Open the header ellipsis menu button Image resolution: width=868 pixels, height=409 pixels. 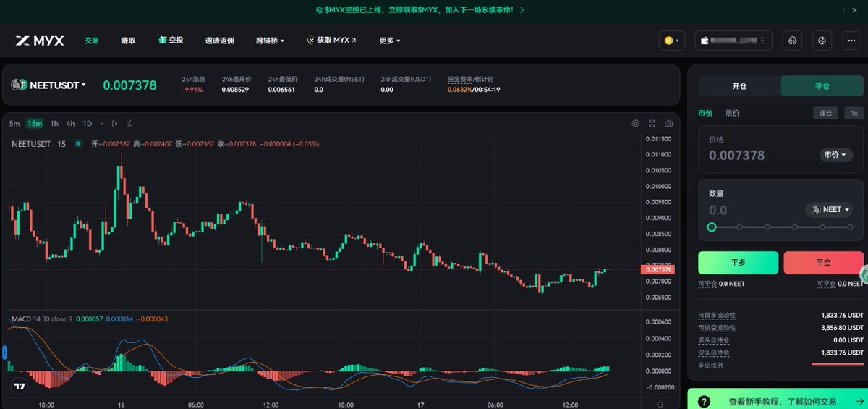[851, 41]
